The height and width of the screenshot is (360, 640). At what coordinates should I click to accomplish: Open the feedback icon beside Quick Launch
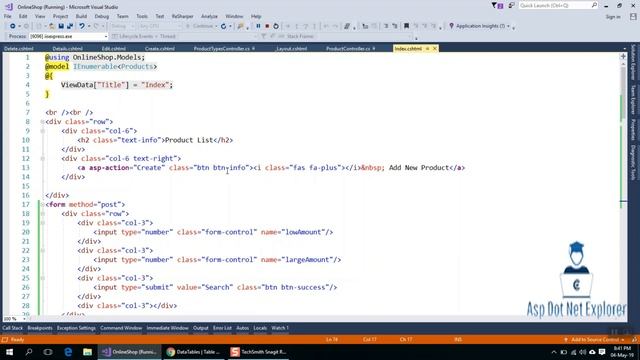coord(511,6)
